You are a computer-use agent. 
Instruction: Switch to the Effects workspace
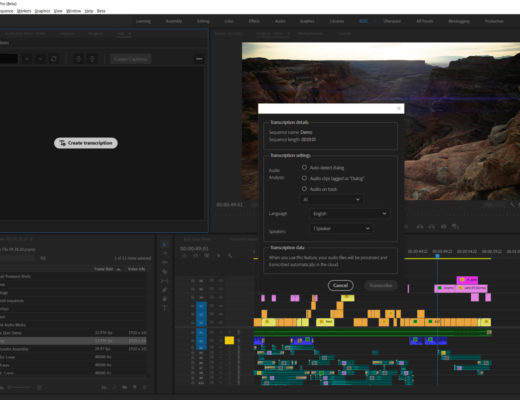pyautogui.click(x=254, y=21)
